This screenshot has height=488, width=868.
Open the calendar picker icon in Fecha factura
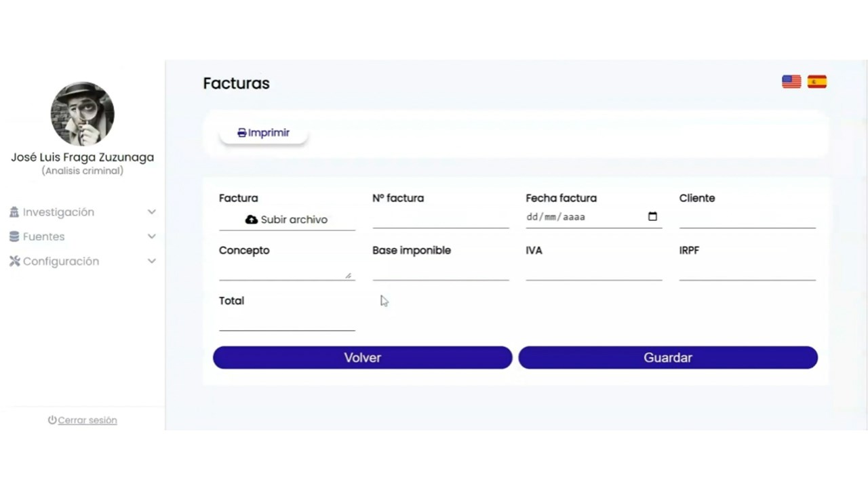pos(652,217)
